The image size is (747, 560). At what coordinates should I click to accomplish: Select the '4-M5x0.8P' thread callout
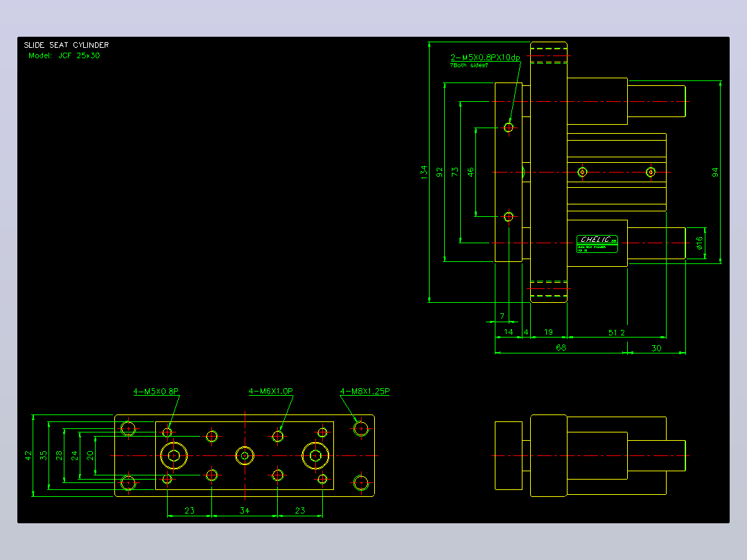pos(157,392)
